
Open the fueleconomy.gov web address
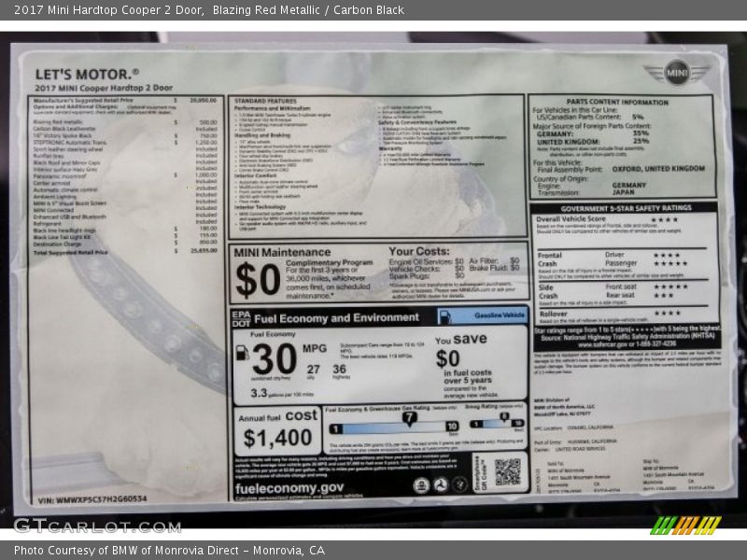tap(289, 488)
